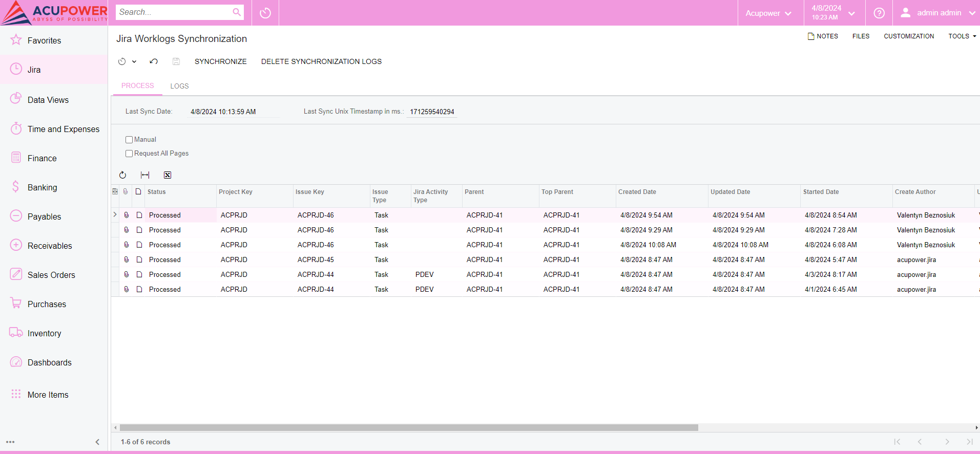
Task: Click the Last Sync Unix Timestamp field
Action: coord(432,112)
